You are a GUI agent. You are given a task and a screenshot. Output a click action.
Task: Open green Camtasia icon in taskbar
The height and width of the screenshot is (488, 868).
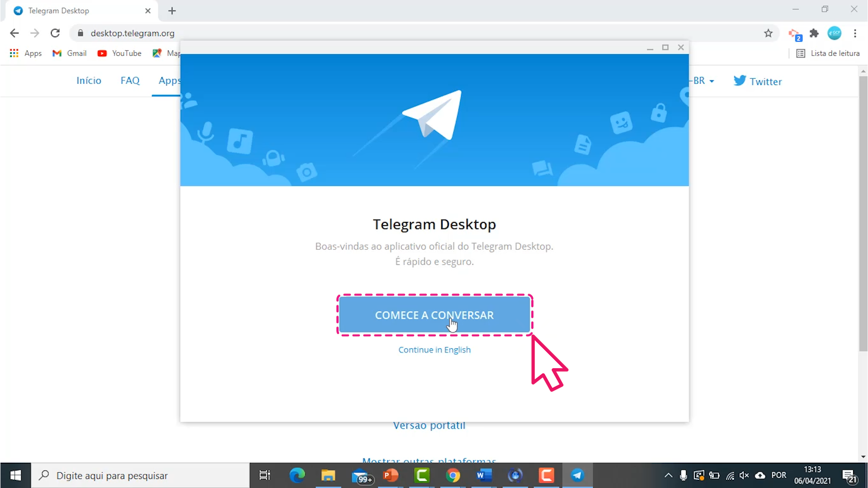click(422, 475)
